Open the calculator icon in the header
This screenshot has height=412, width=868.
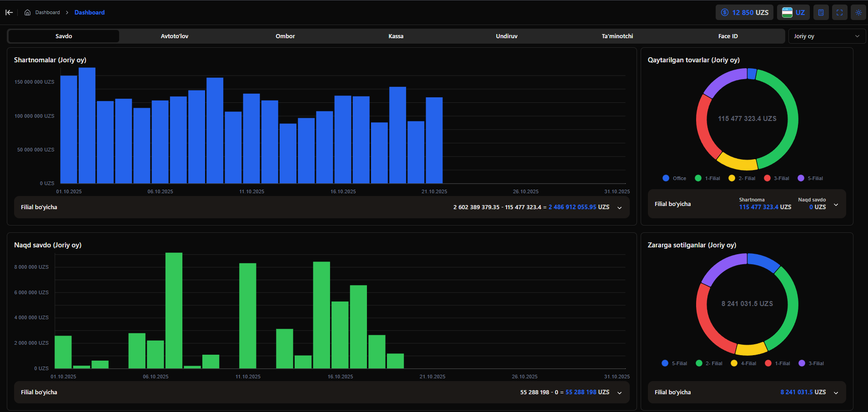coord(821,12)
